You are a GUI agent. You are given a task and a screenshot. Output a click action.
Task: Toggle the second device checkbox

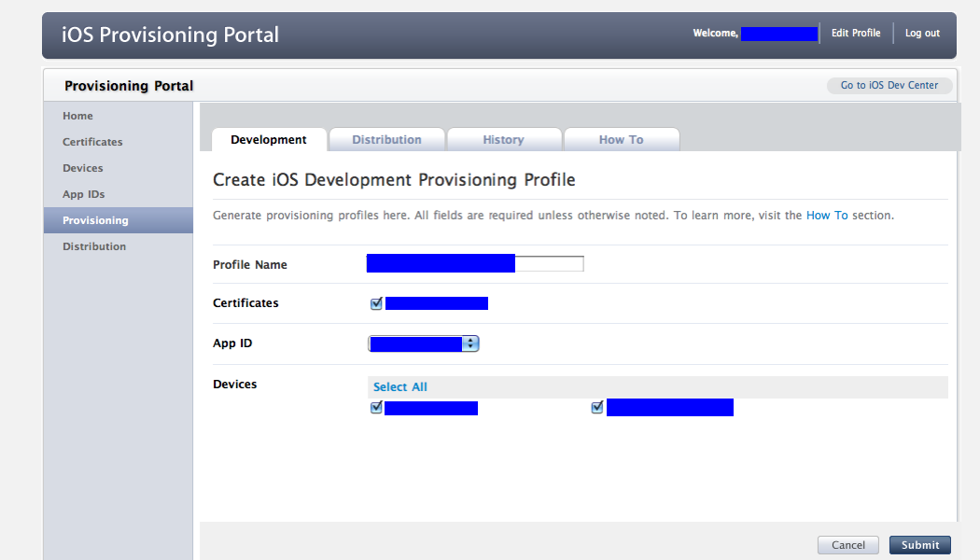pyautogui.click(x=597, y=408)
